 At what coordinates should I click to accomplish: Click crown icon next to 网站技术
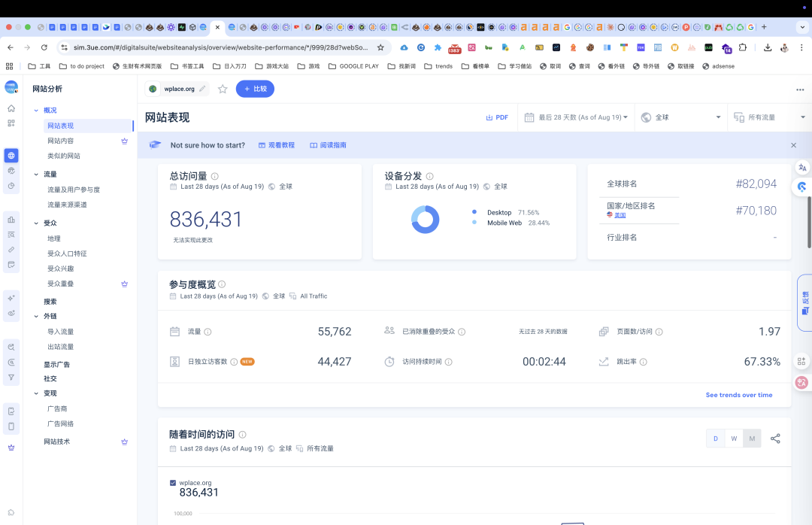pyautogui.click(x=124, y=442)
